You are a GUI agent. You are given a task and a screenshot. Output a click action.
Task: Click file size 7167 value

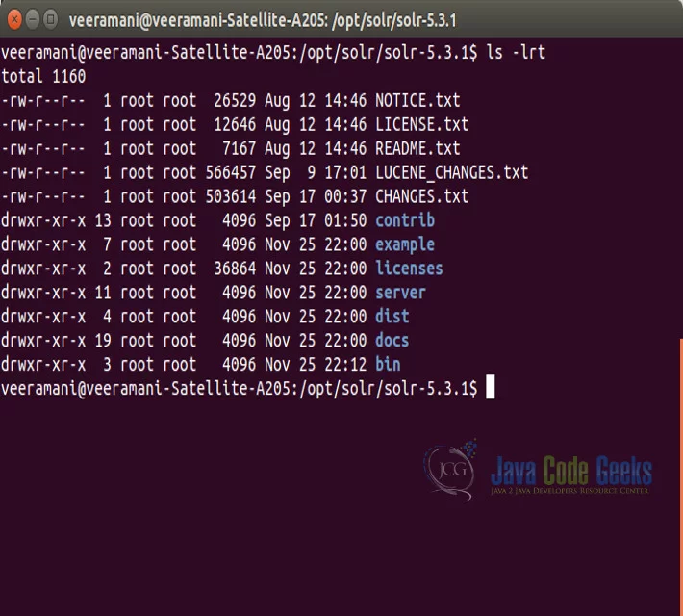(240, 148)
